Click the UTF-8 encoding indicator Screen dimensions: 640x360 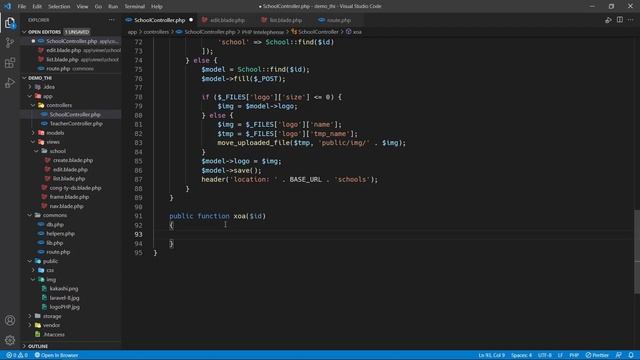pos(544,355)
